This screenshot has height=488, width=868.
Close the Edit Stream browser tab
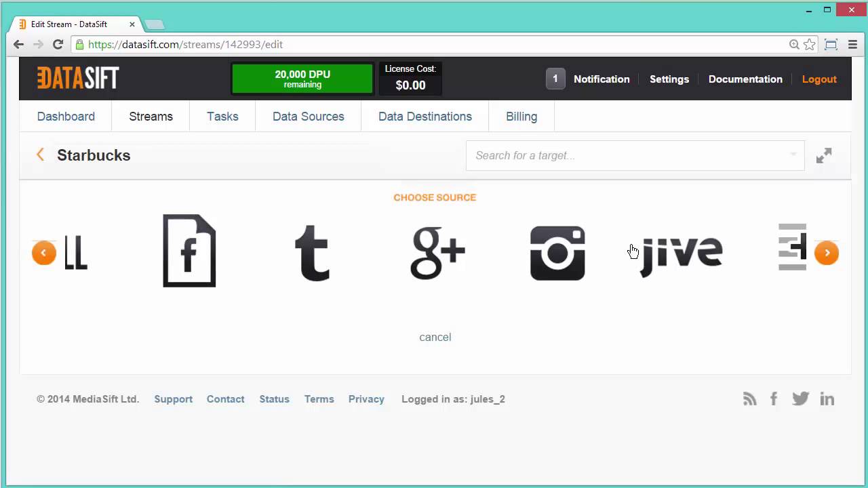click(132, 24)
